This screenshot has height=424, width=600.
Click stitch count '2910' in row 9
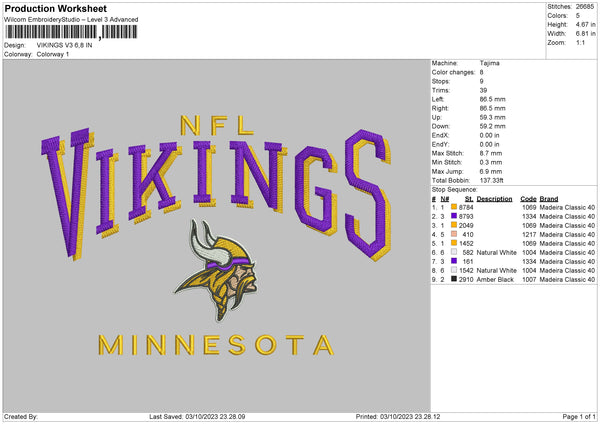(466, 280)
